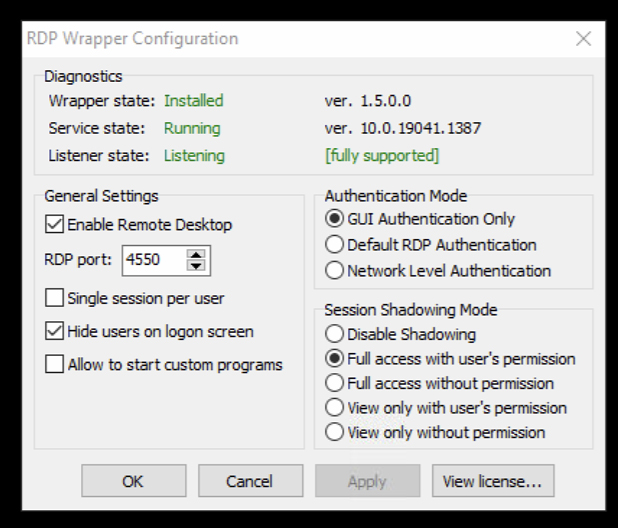Click the green Installed wrapper state
The image size is (618, 528).
tap(194, 101)
